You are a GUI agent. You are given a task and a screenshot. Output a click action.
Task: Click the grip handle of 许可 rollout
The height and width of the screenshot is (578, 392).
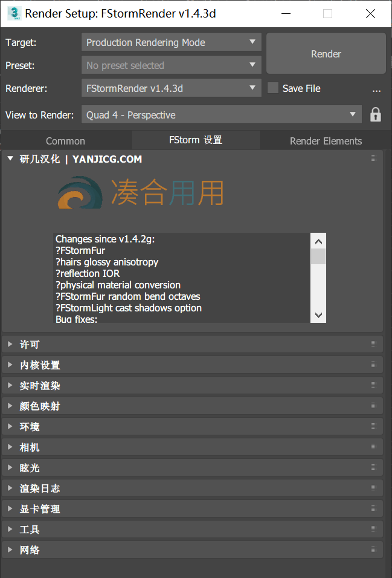374,344
